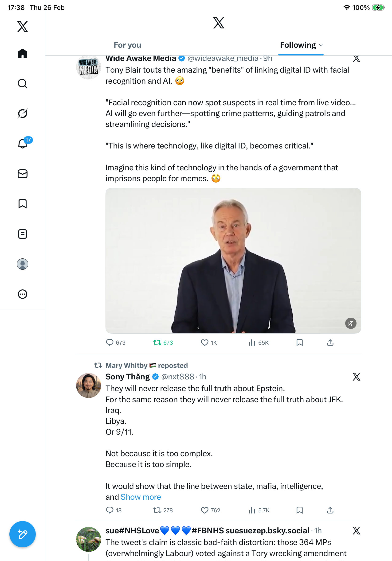Open the More options circle icon
Image resolution: width=392 pixels, height=561 pixels.
point(23,294)
